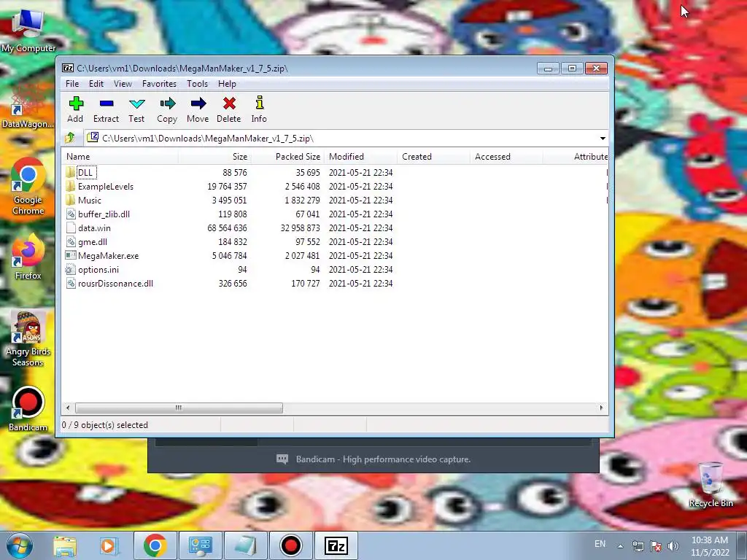Select rousrDissonance.dll file icon
Screen dimensions: 747x560
71,284
